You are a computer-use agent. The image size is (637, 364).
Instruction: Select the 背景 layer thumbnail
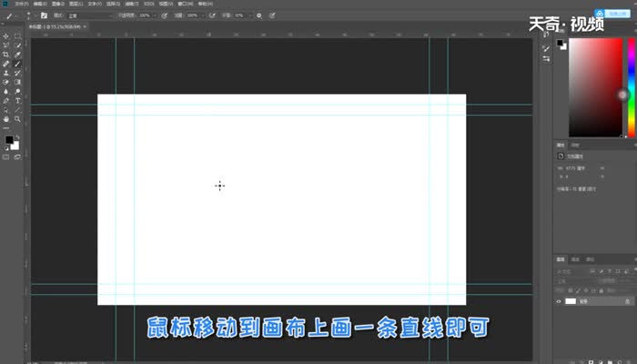pyautogui.click(x=571, y=301)
